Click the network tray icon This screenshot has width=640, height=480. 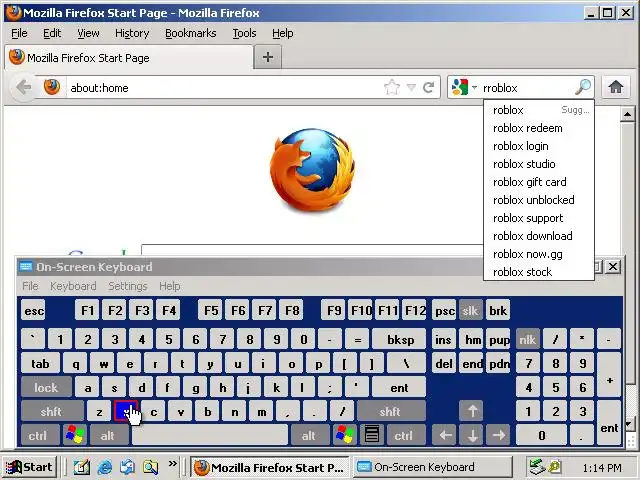[538, 467]
